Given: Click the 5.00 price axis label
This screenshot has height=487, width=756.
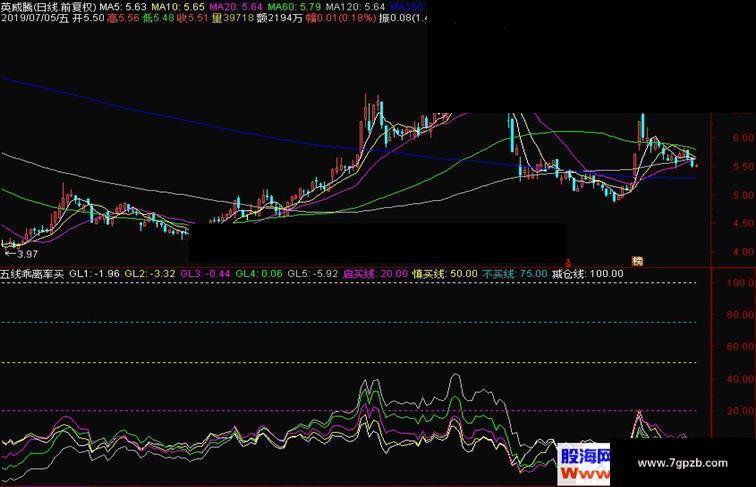Looking at the screenshot, I should [x=743, y=195].
